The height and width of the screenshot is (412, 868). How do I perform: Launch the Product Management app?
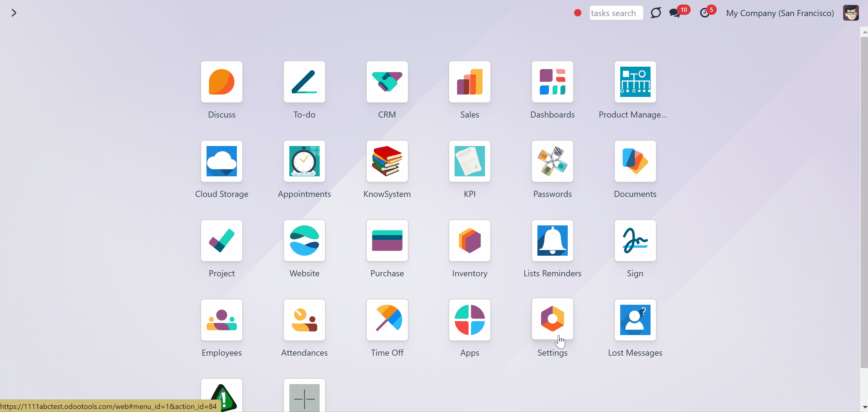click(635, 82)
